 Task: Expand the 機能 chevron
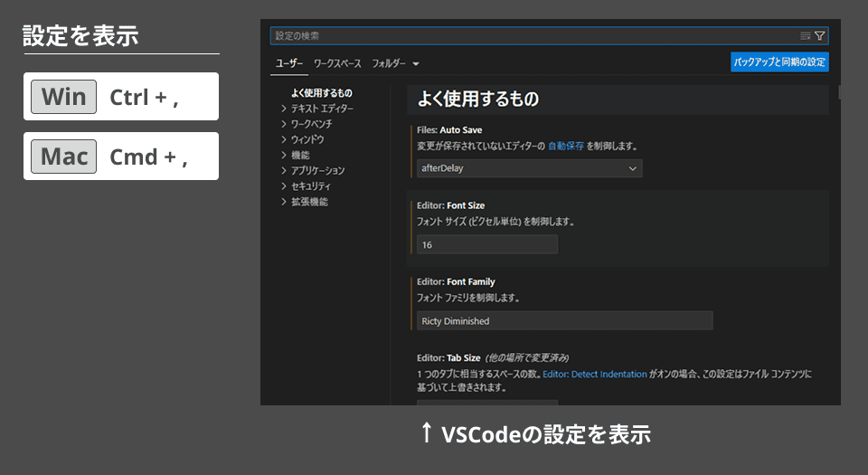click(x=283, y=155)
